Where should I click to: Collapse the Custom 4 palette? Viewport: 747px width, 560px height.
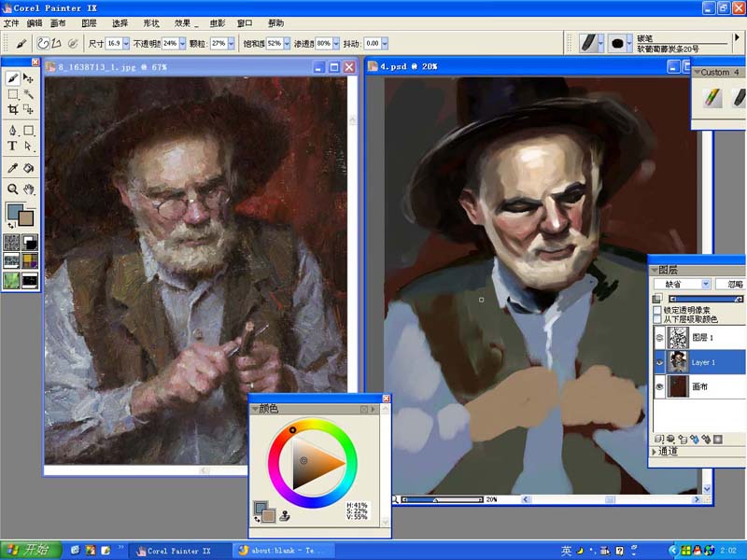click(697, 73)
